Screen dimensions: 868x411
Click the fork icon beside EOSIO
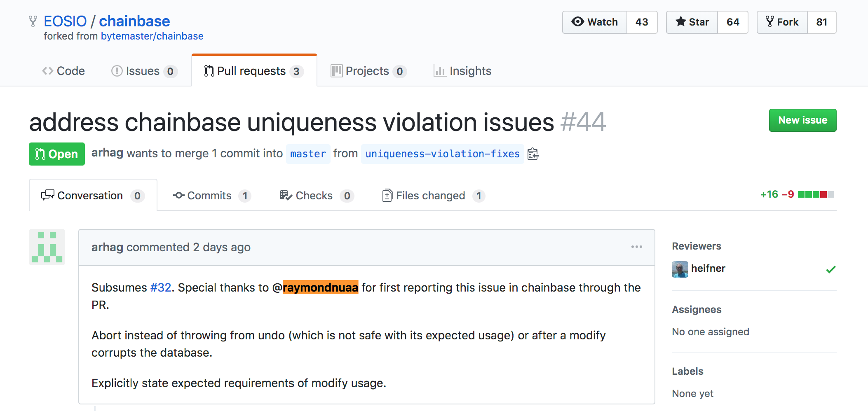[33, 21]
